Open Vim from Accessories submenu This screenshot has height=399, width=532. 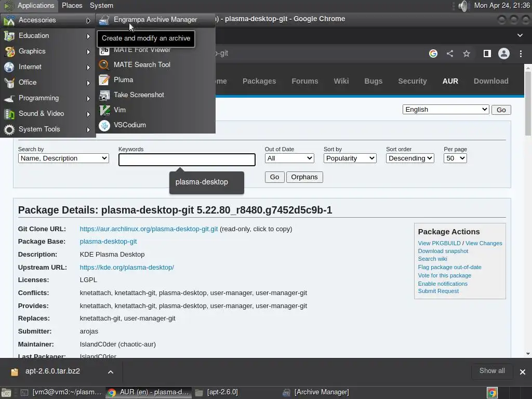coord(155,110)
